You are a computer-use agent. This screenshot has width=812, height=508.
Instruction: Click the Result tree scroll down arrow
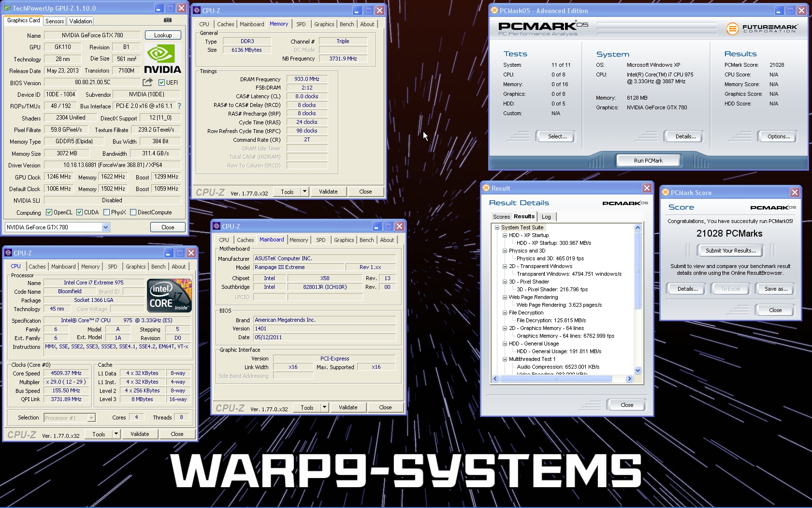[638, 371]
